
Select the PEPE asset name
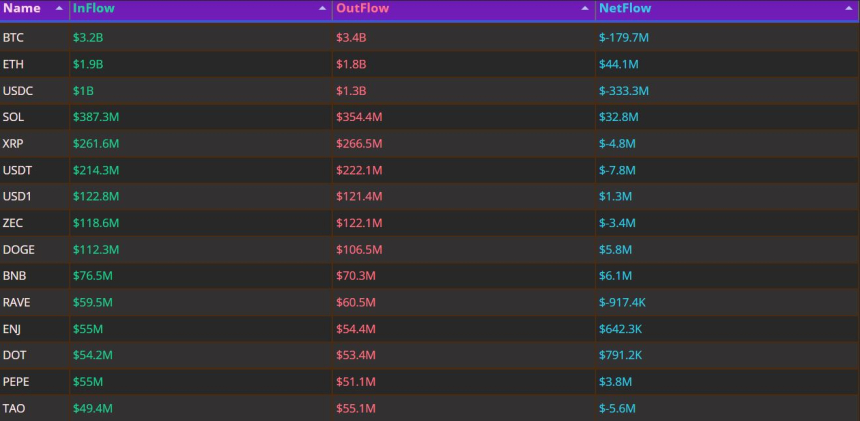click(16, 381)
